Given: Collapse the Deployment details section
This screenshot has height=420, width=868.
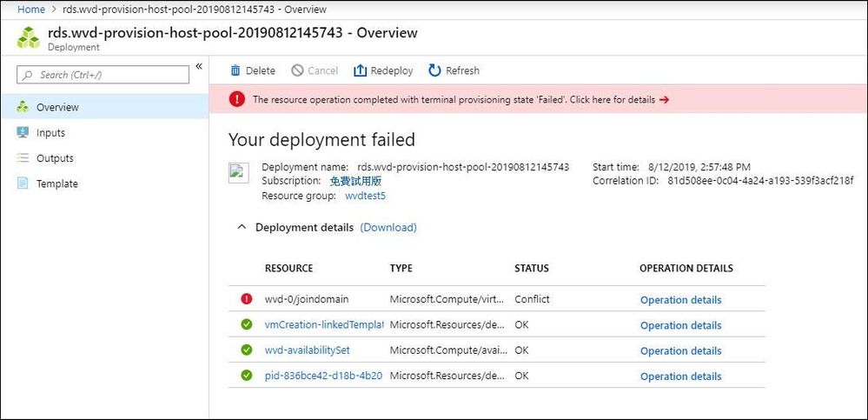Looking at the screenshot, I should [x=242, y=227].
